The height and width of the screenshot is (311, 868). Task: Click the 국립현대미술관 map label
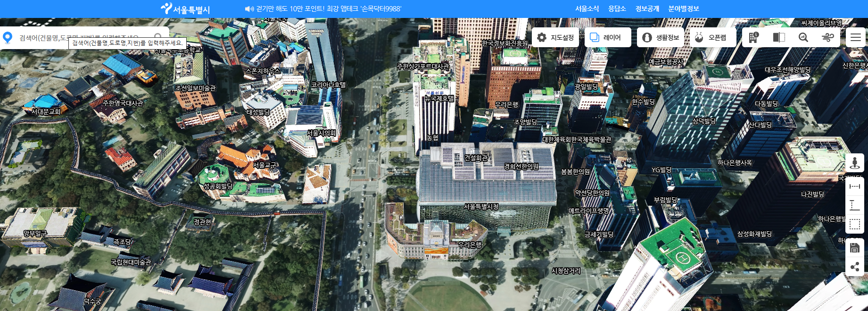[131, 262]
